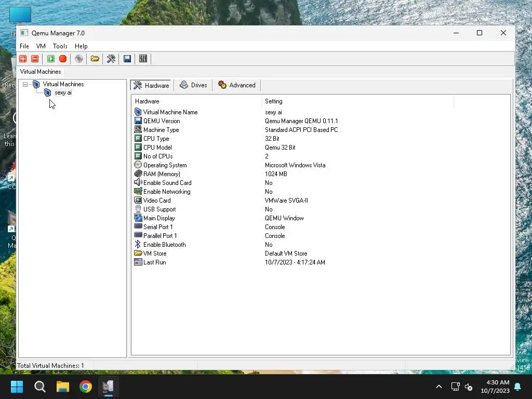
Task: Select the 'Qemu 32 Bit' value
Action: [x=280, y=147]
